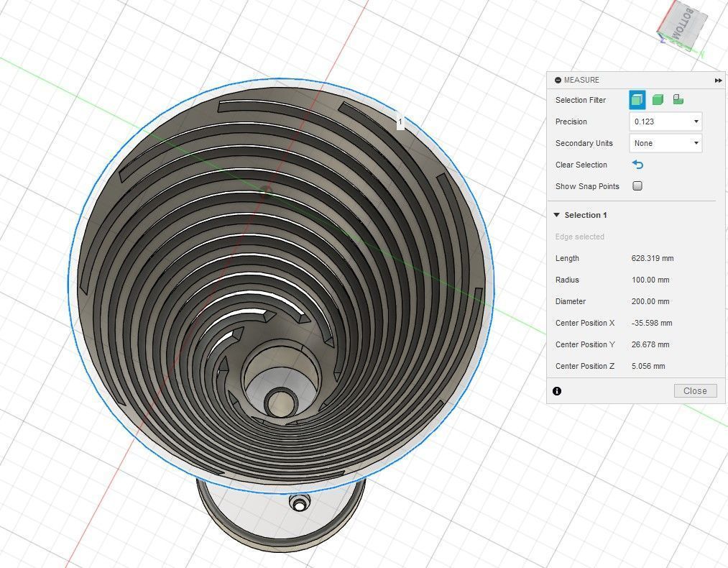The height and width of the screenshot is (568, 728).
Task: Click the selection marker labeled 1
Action: point(400,122)
